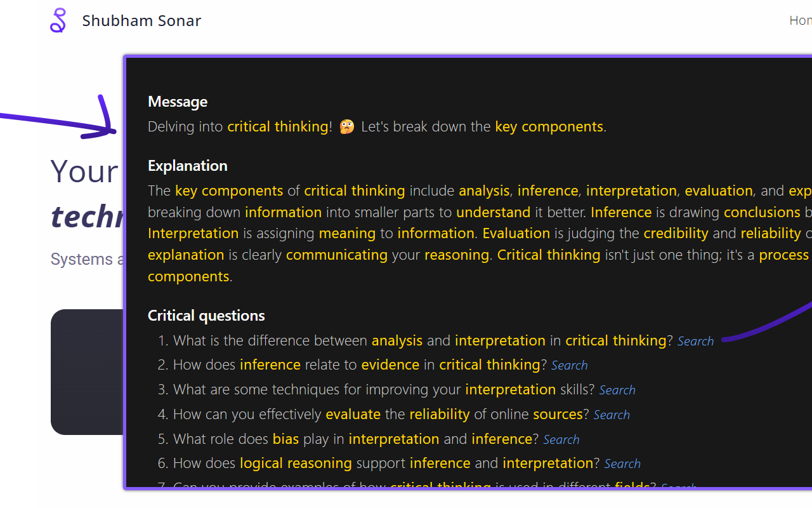Viewport: 812px width, 508px height.
Task: Click the purple S logo icon
Action: tap(58, 20)
